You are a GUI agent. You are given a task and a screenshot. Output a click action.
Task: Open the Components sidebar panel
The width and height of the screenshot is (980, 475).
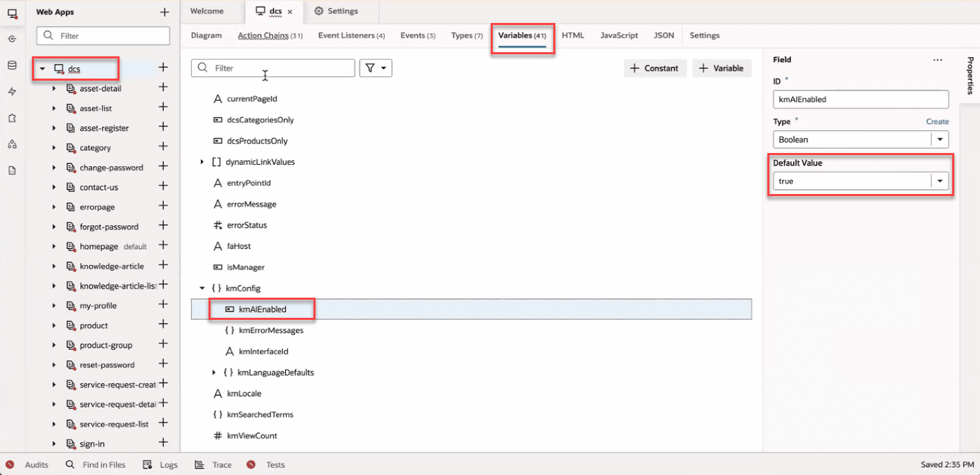(x=11, y=117)
